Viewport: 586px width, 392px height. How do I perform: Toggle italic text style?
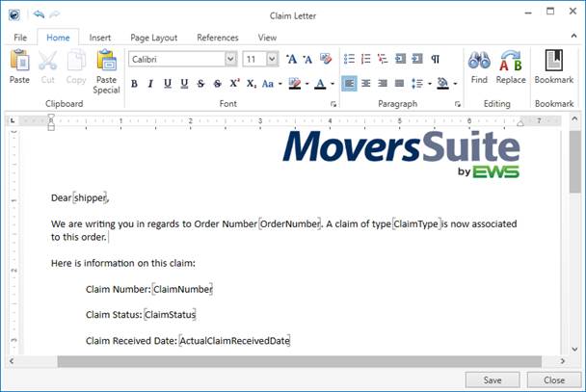151,84
